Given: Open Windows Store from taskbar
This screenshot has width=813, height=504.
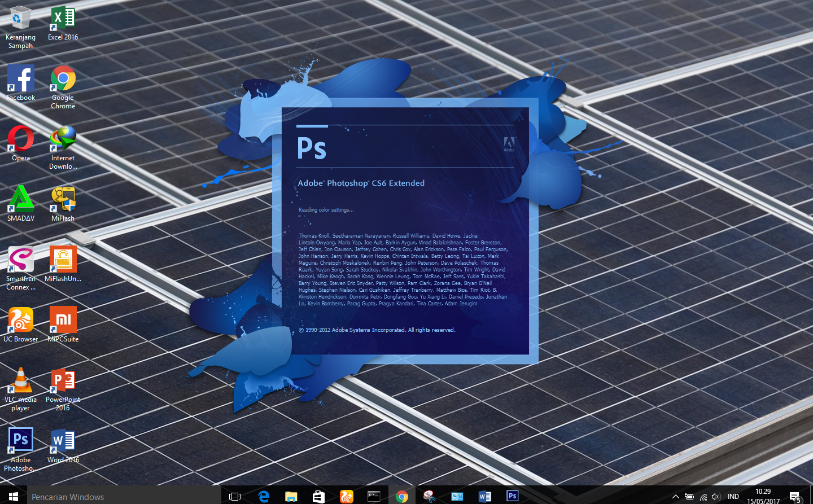Looking at the screenshot, I should click(318, 497).
